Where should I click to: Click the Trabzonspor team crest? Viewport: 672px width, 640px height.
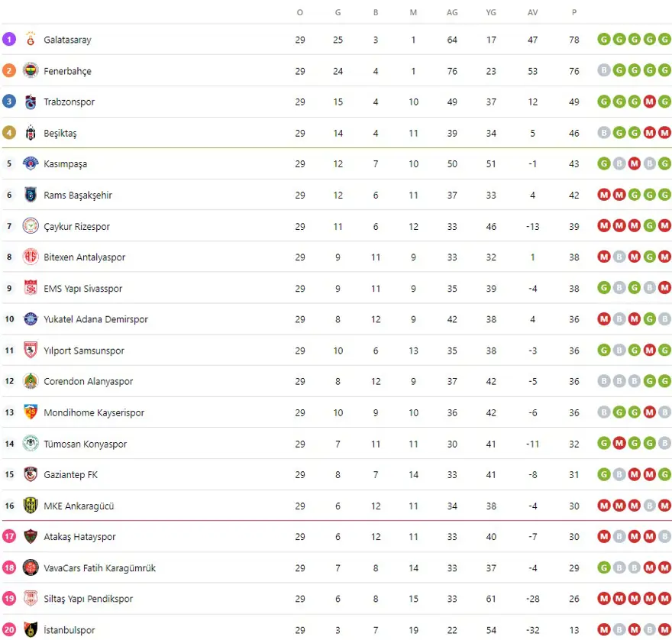31,102
